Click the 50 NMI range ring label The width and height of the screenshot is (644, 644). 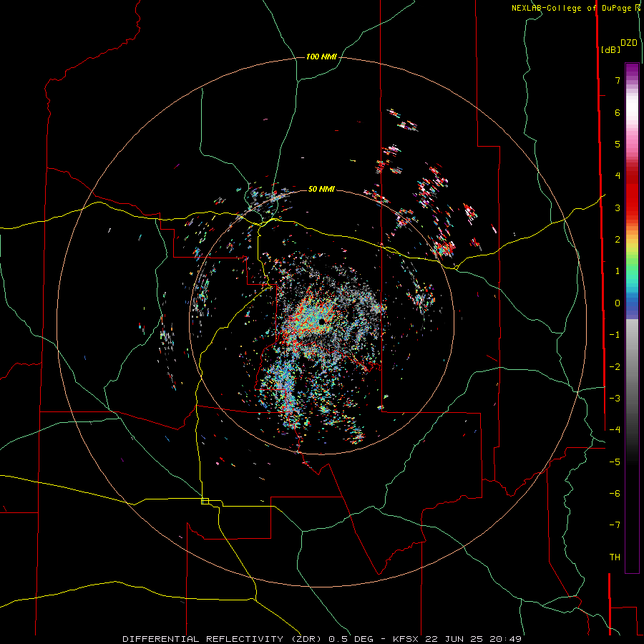coord(321,189)
